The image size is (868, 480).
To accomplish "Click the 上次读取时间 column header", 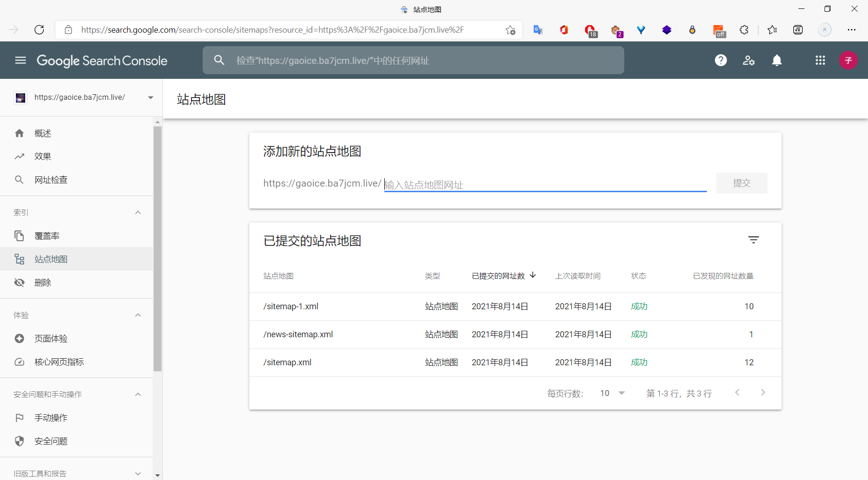I will [x=578, y=276].
